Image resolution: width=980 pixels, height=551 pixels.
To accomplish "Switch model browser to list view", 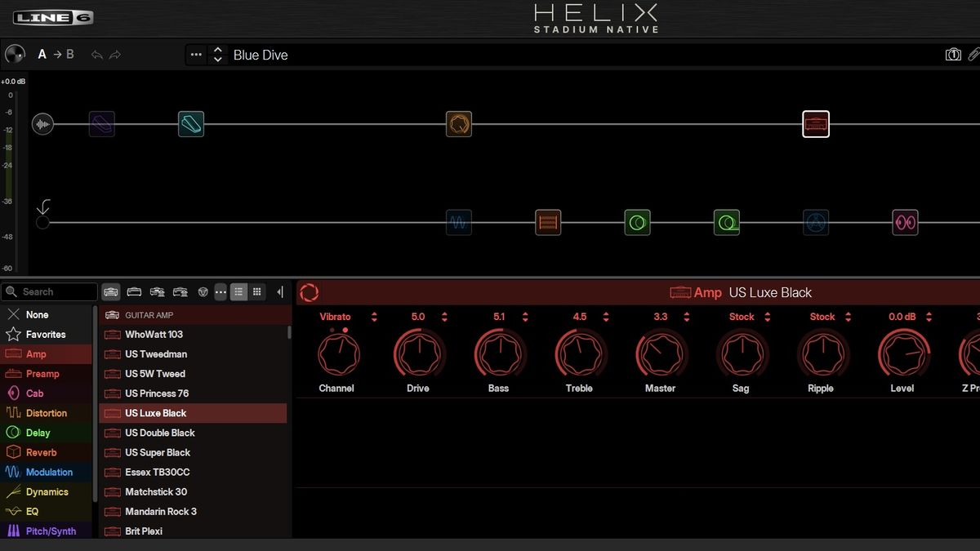I will click(x=238, y=291).
